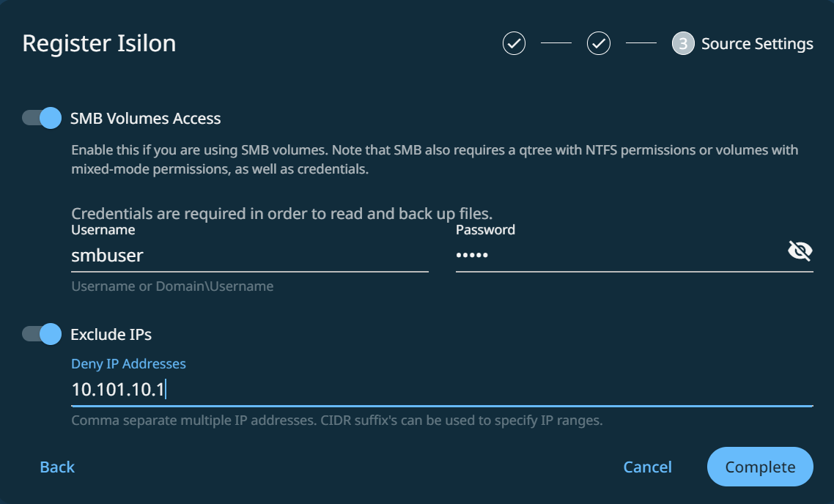Click the first completed step checkmark

pos(514,44)
